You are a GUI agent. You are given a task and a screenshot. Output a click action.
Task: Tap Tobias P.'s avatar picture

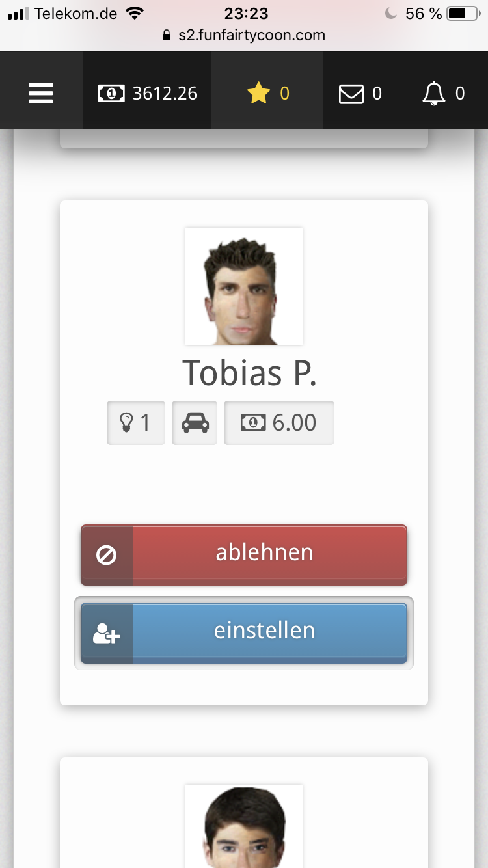coord(244,286)
